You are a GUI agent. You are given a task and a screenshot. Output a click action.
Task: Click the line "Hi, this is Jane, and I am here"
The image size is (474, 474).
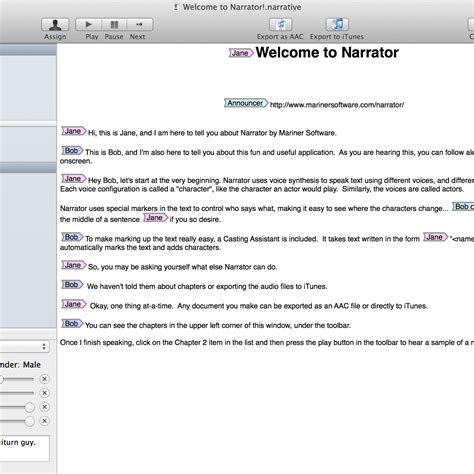[x=212, y=133]
